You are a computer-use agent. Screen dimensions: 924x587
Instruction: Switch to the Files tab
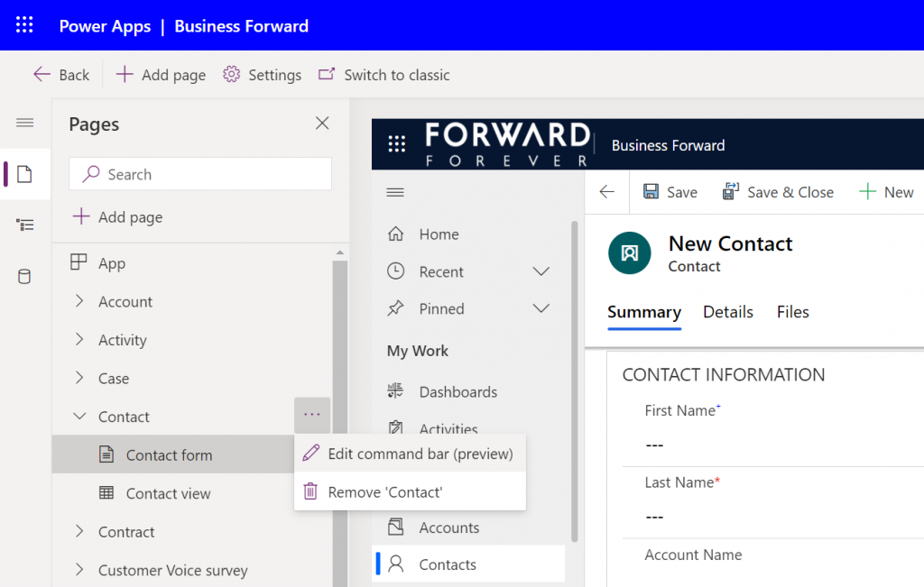(792, 312)
